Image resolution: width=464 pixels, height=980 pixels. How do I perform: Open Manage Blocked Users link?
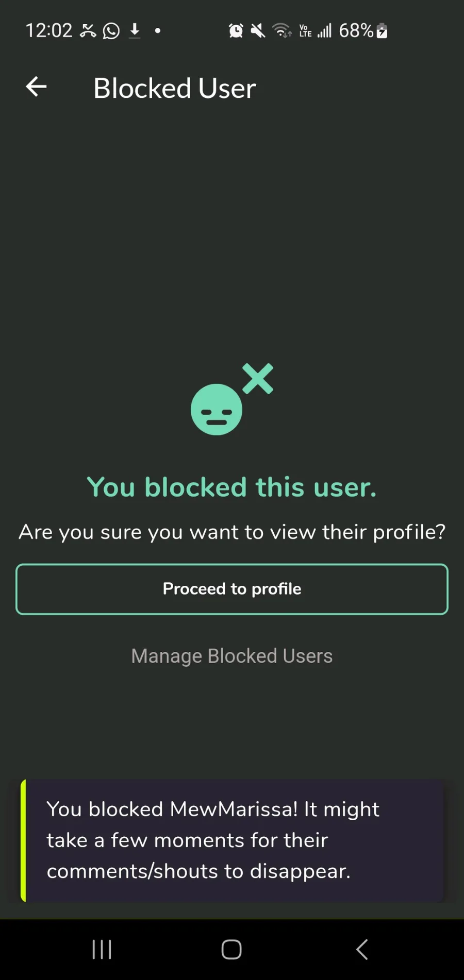pos(232,656)
